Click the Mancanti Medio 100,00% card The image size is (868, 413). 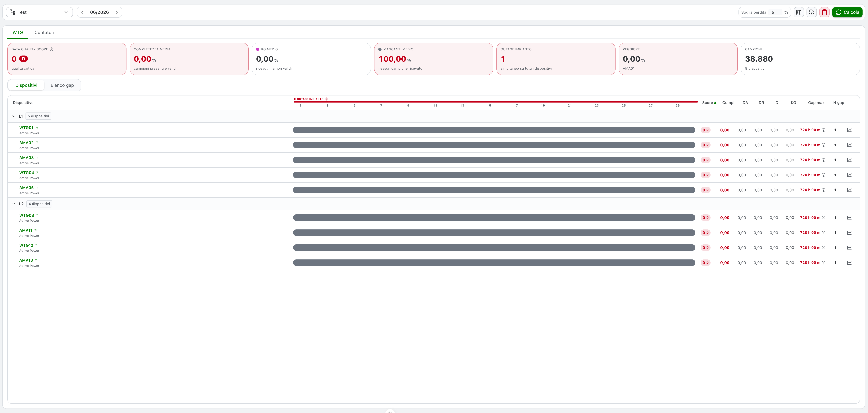coord(433,59)
